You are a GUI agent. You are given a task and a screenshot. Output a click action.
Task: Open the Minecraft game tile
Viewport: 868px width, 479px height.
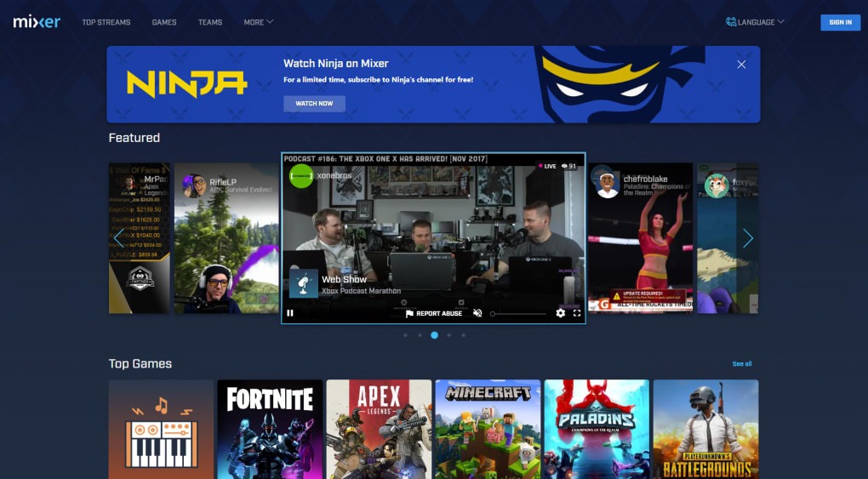tap(488, 429)
